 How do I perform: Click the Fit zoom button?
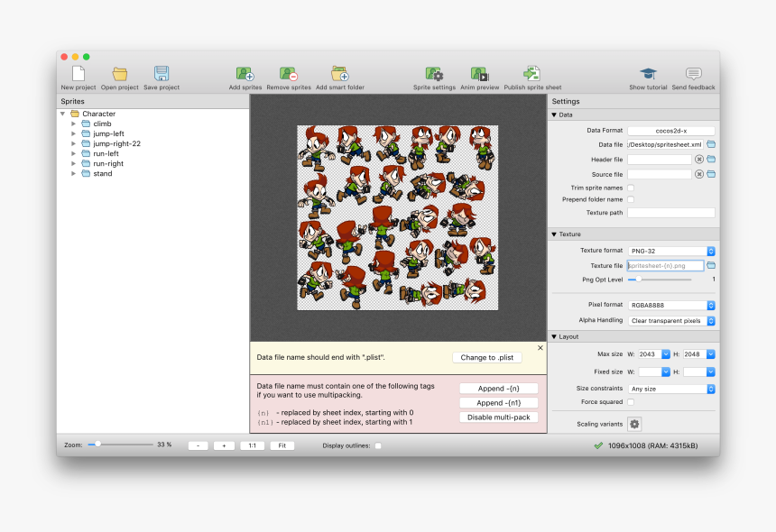282,445
